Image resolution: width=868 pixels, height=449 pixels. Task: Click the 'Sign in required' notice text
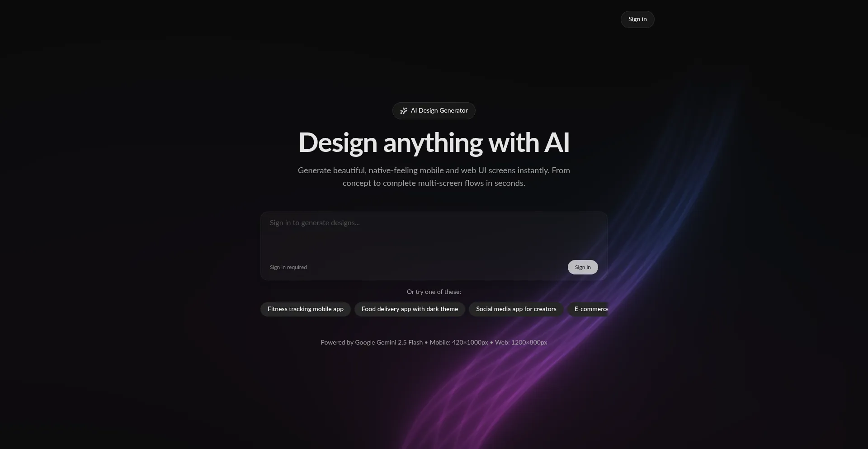point(288,267)
